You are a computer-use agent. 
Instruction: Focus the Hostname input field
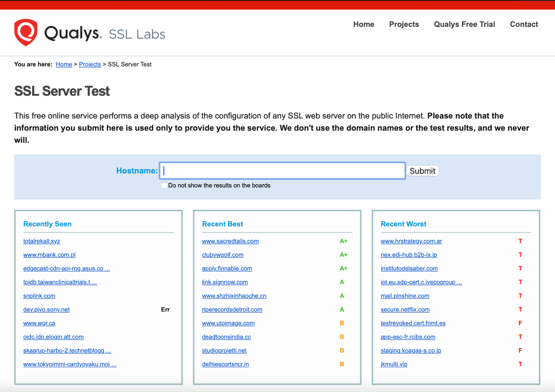pos(282,171)
